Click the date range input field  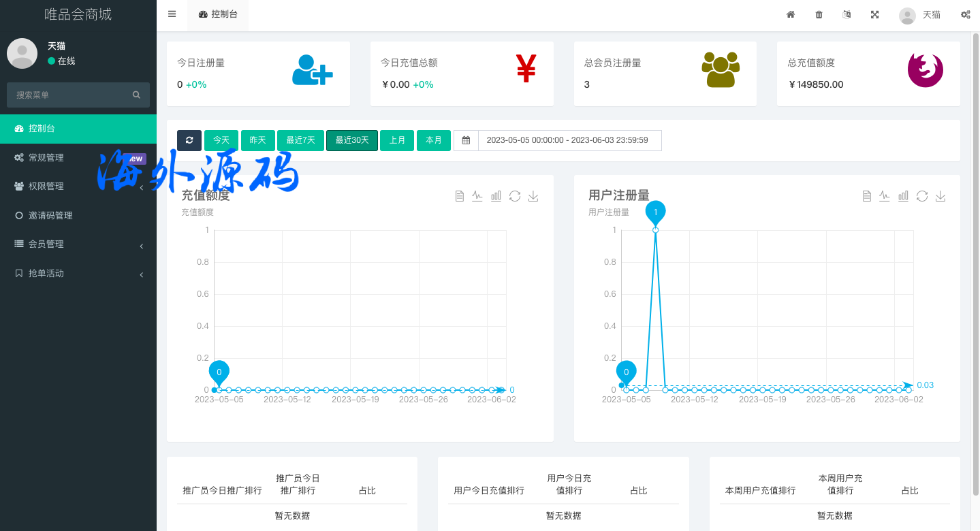(569, 140)
